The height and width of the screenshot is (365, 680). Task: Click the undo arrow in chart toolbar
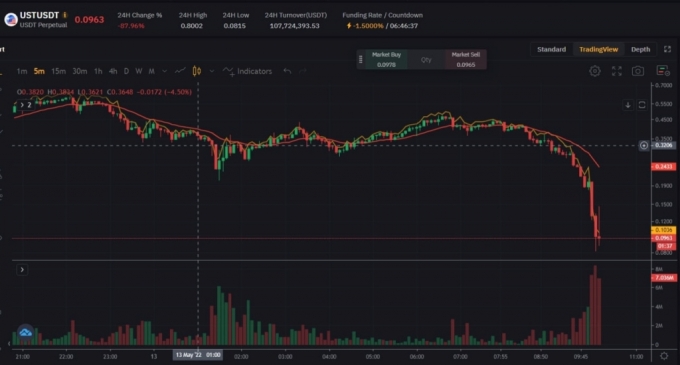pos(287,71)
